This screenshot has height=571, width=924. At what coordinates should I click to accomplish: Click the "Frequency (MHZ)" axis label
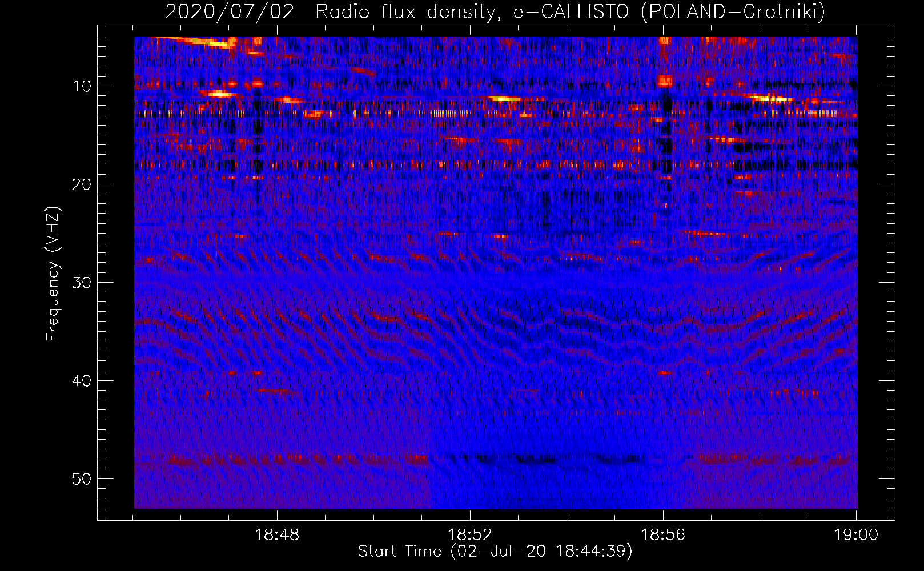pos(53,274)
